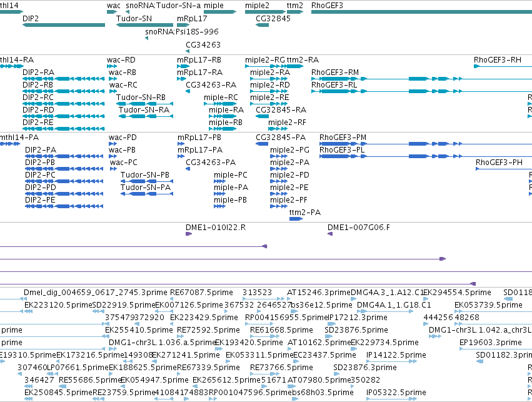532x402 pixels.
Task: Click the RE67087.5prime EST label
Action: coord(201,293)
